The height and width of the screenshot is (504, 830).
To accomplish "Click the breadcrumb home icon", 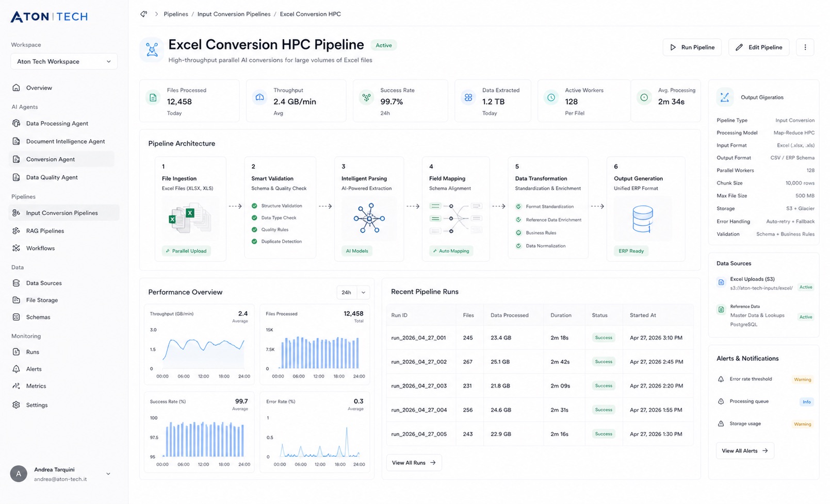I will point(143,14).
